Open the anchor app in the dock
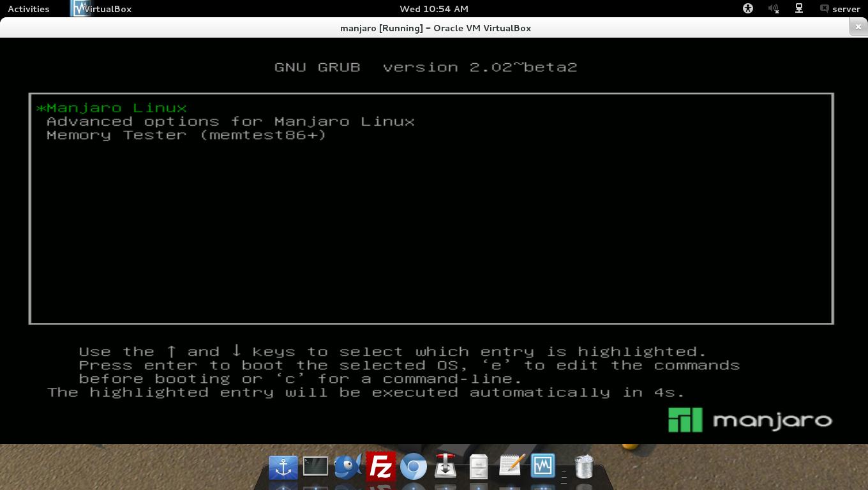 pos(283,467)
